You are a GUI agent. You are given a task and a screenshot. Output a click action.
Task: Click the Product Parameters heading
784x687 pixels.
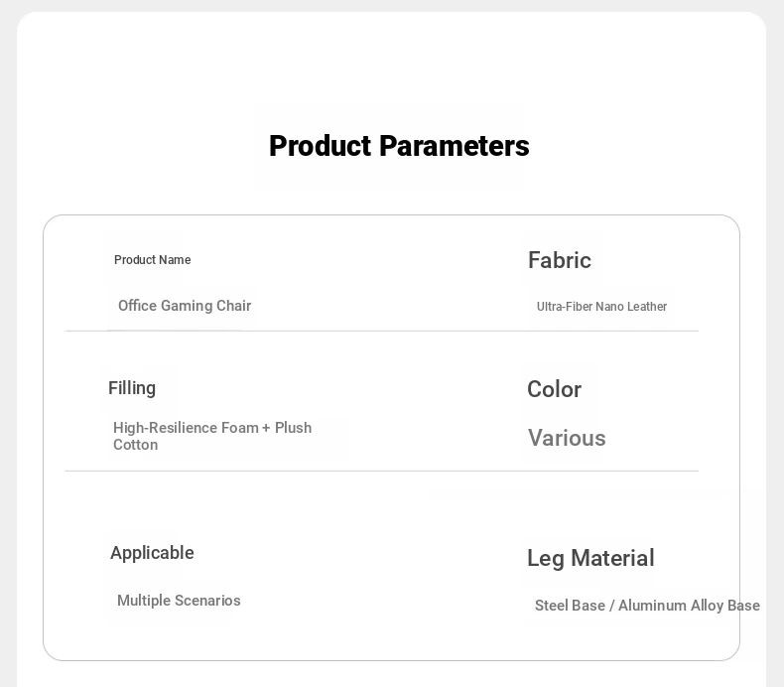(399, 146)
